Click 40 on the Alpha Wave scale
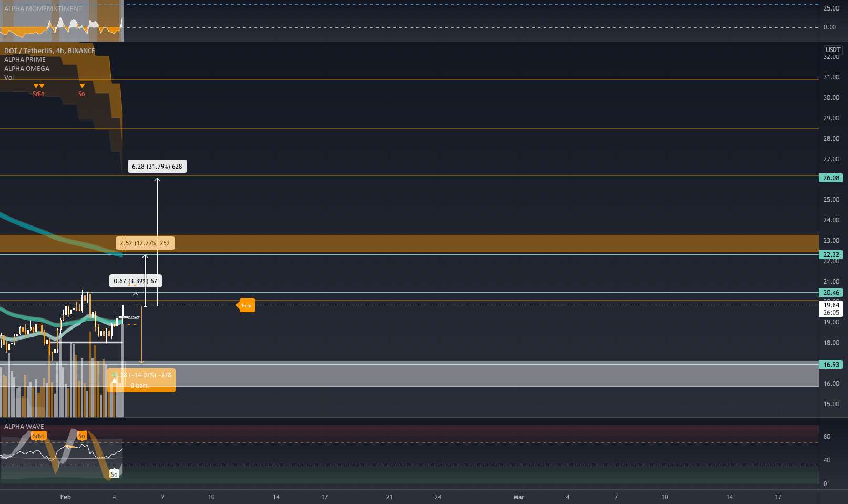This screenshot has height=504, width=848. (827, 460)
